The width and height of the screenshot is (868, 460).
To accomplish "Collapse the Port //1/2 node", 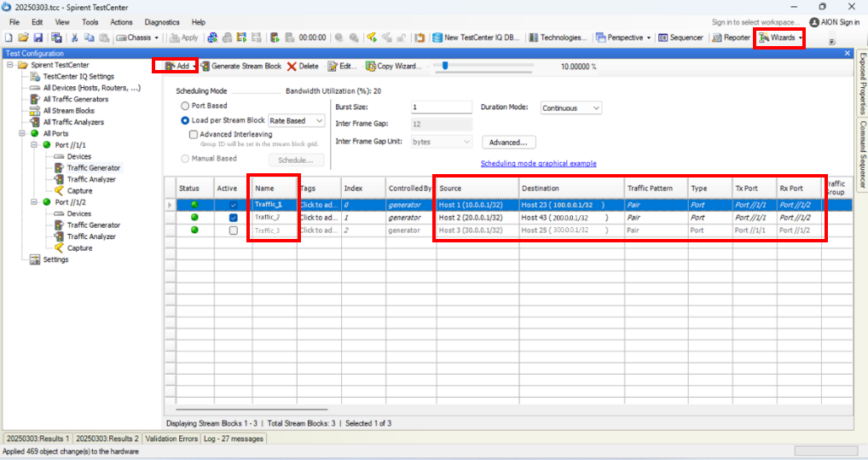I will click(x=34, y=202).
